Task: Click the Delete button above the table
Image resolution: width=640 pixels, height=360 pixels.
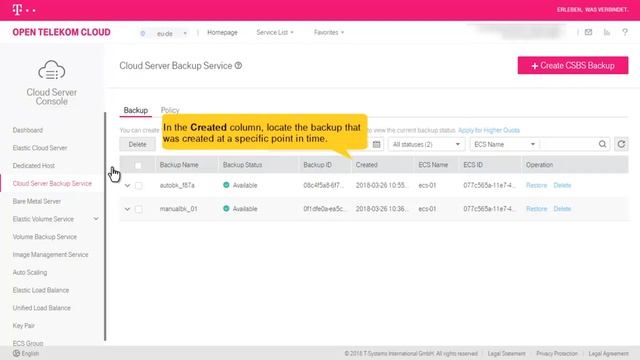Action: tap(138, 144)
